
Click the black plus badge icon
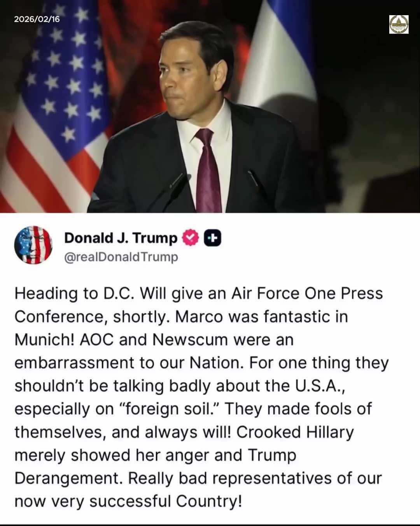212,238
